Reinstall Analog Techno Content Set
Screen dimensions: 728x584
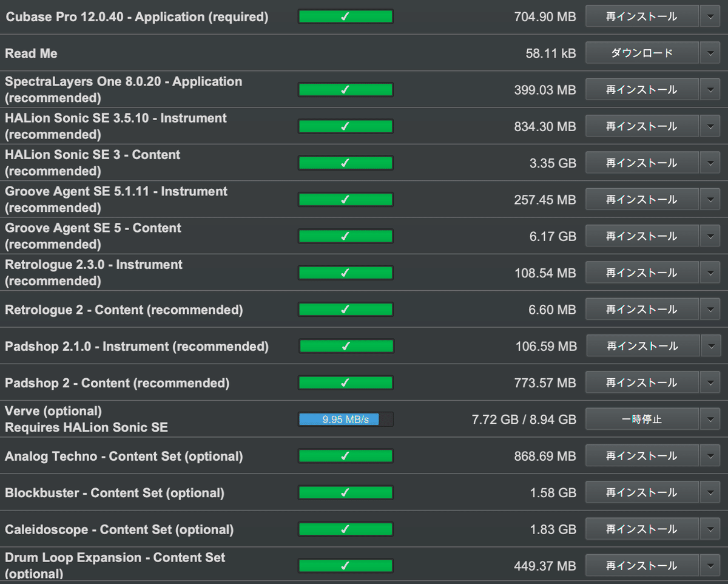point(642,456)
